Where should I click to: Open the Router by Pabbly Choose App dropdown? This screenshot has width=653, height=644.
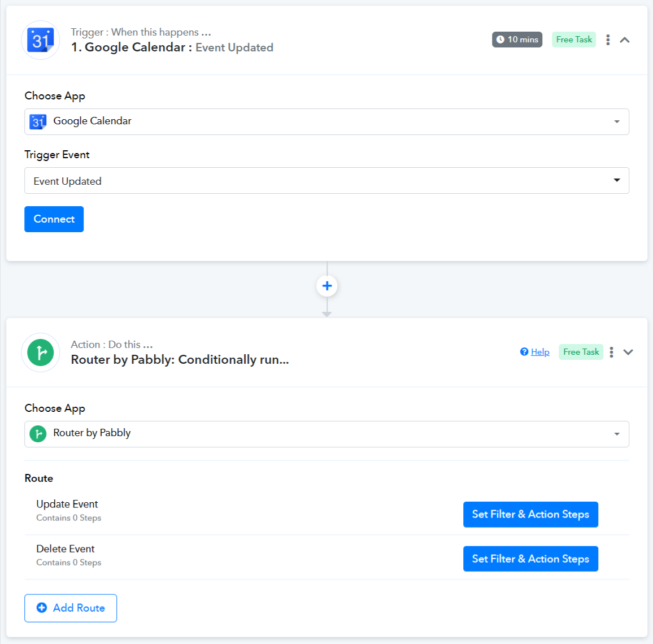(327, 434)
